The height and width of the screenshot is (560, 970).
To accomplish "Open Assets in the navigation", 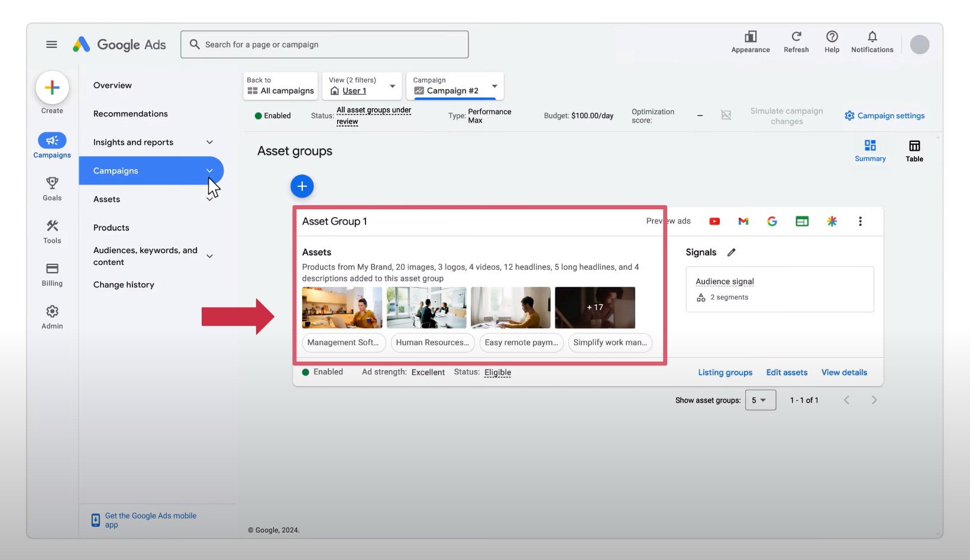I will coord(106,199).
